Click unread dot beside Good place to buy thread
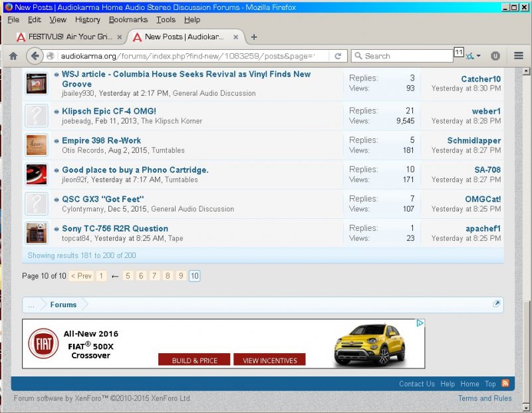This screenshot has height=413, width=532. click(x=57, y=170)
